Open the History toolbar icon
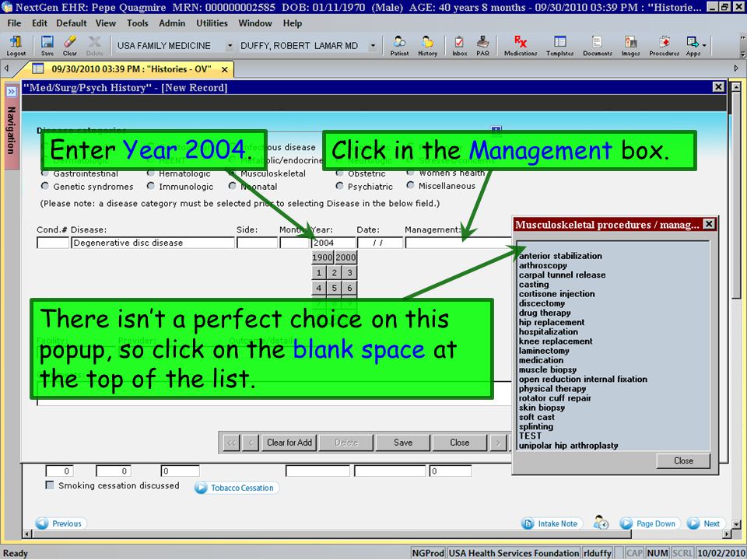This screenshot has height=560, width=747. [427, 46]
